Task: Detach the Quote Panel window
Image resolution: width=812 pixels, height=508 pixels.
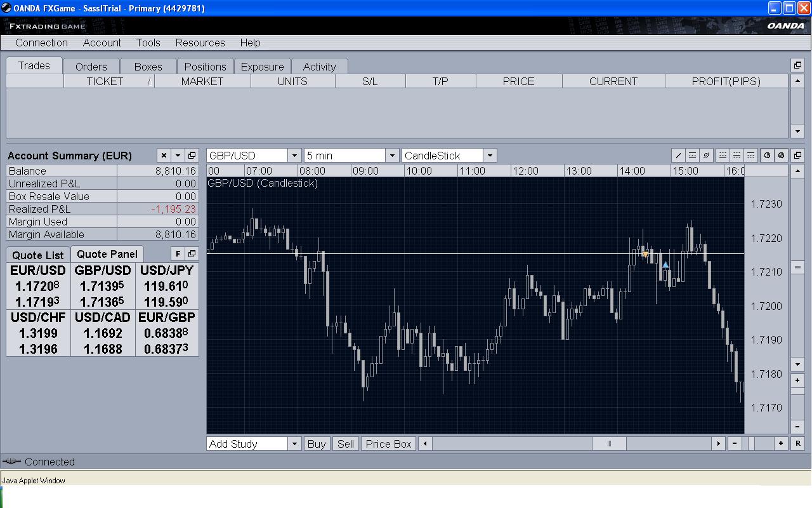Action: coord(192,254)
